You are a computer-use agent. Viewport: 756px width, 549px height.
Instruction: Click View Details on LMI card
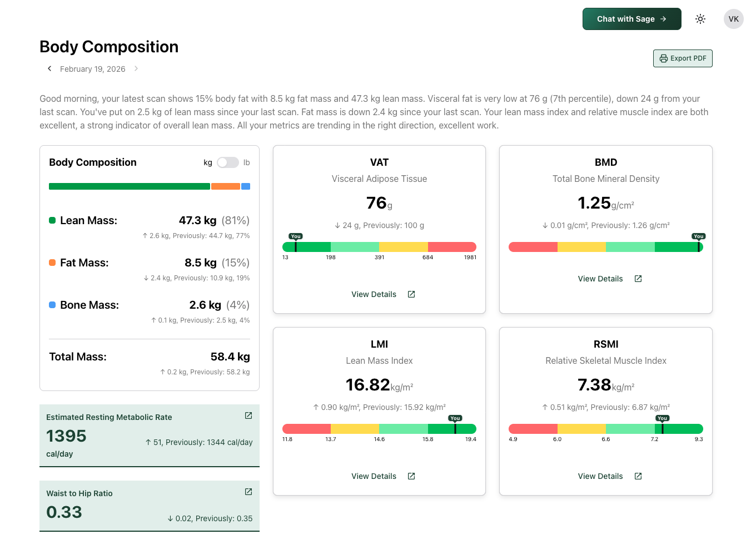click(374, 476)
